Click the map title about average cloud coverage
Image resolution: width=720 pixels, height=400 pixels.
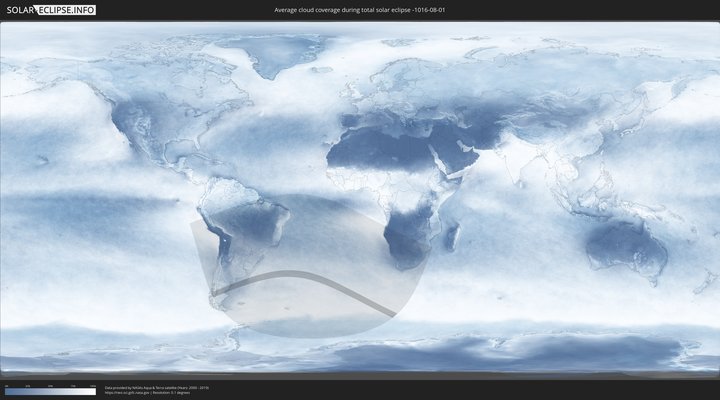[x=360, y=10]
